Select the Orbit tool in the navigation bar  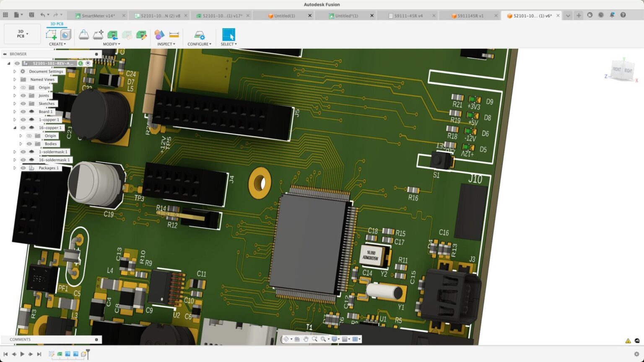287,339
